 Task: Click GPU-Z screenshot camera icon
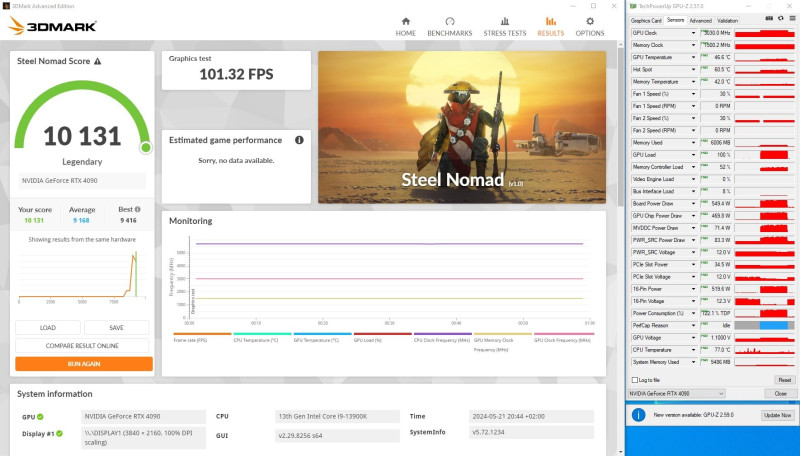click(x=769, y=18)
